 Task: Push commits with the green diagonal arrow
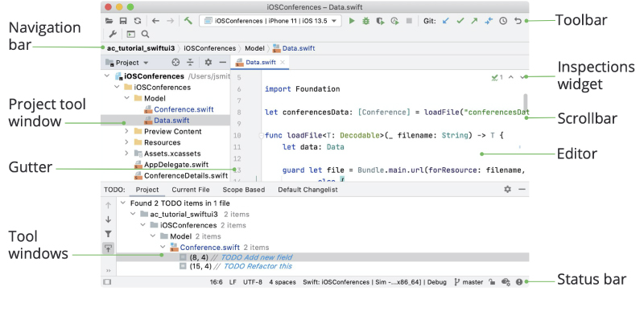click(x=474, y=21)
